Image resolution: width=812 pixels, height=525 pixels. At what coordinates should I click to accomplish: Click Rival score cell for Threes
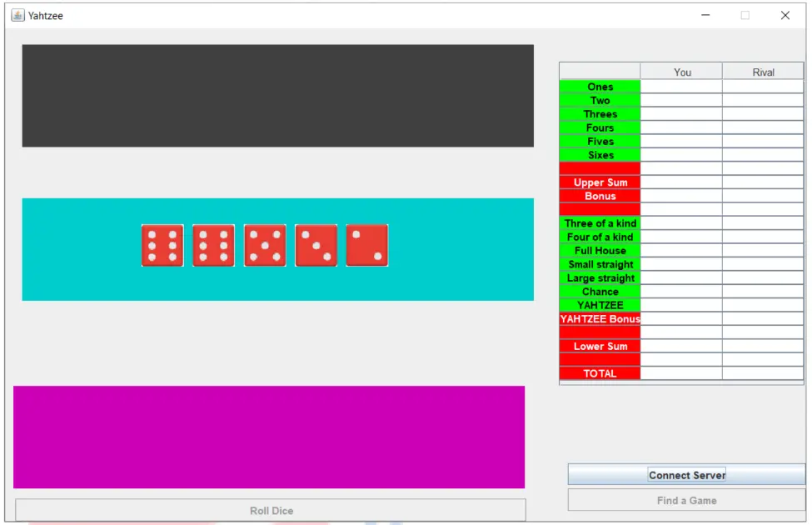(764, 113)
